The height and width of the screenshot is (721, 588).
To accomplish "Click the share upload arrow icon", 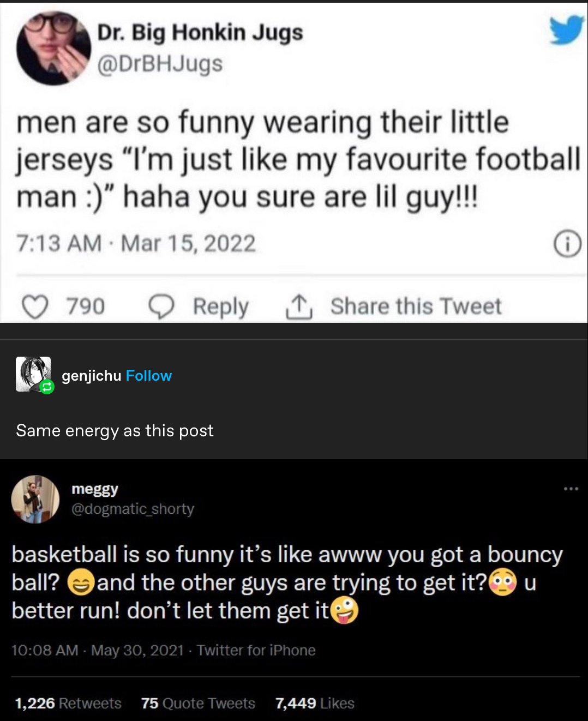I will (298, 307).
